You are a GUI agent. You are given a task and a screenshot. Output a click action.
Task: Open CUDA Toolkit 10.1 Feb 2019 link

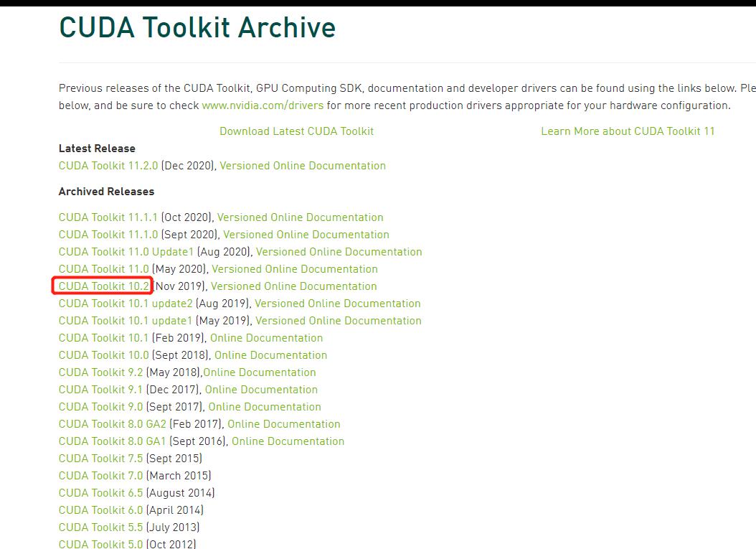point(104,338)
